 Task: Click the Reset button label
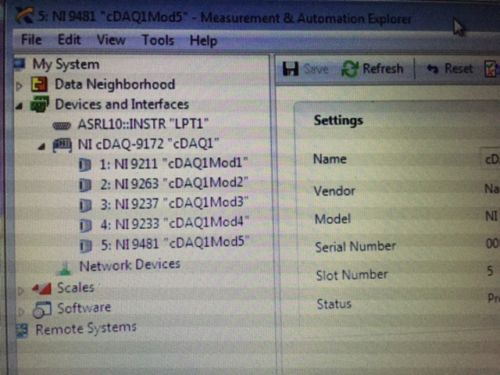pyautogui.click(x=458, y=69)
